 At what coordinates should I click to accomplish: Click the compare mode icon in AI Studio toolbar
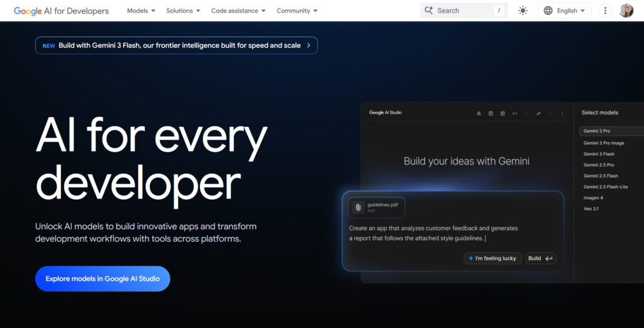[538, 113]
